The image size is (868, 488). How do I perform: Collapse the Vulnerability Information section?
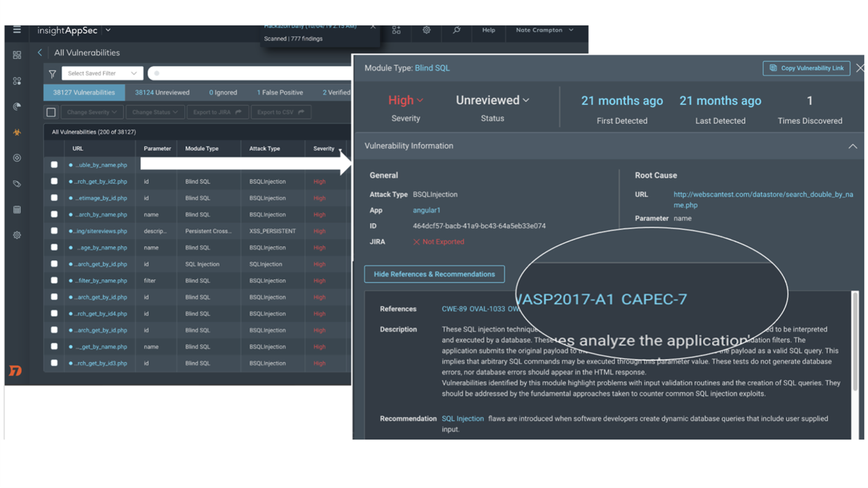(852, 146)
